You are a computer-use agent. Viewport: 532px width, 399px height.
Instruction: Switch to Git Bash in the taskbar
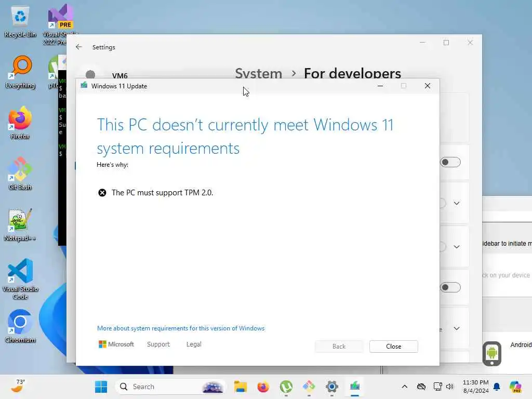pyautogui.click(x=309, y=387)
